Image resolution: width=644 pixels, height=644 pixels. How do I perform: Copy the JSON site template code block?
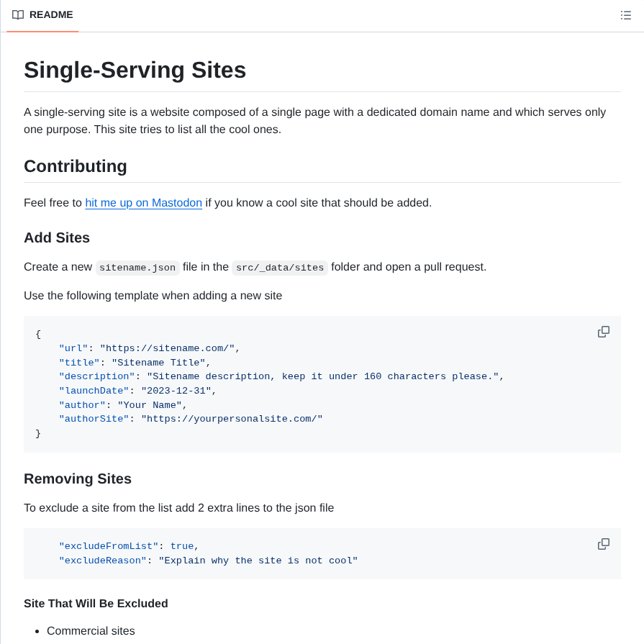[603, 332]
